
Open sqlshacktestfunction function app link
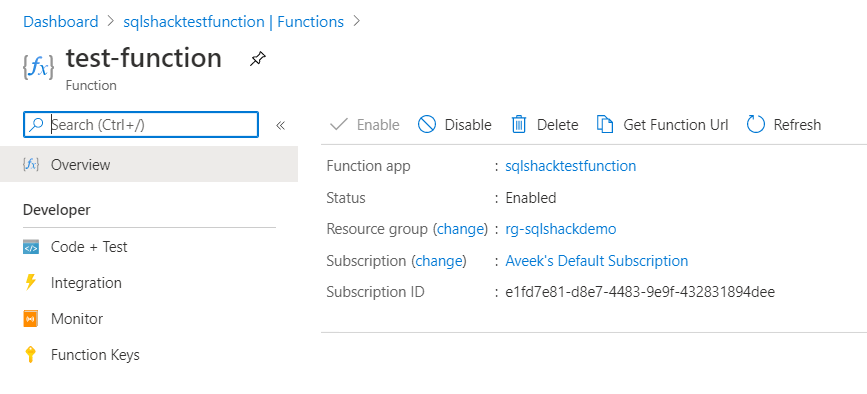coord(571,166)
